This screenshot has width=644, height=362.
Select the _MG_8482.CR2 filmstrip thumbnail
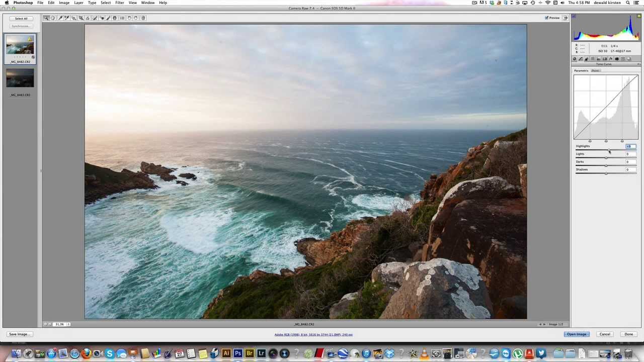coord(20,46)
